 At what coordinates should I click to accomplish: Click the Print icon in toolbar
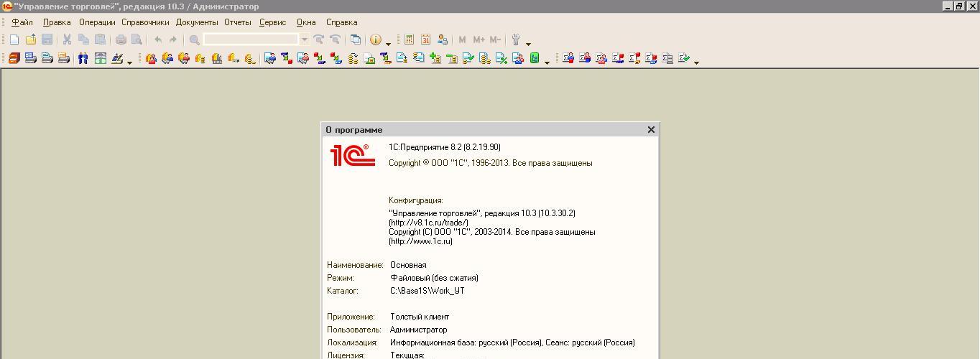click(x=121, y=39)
